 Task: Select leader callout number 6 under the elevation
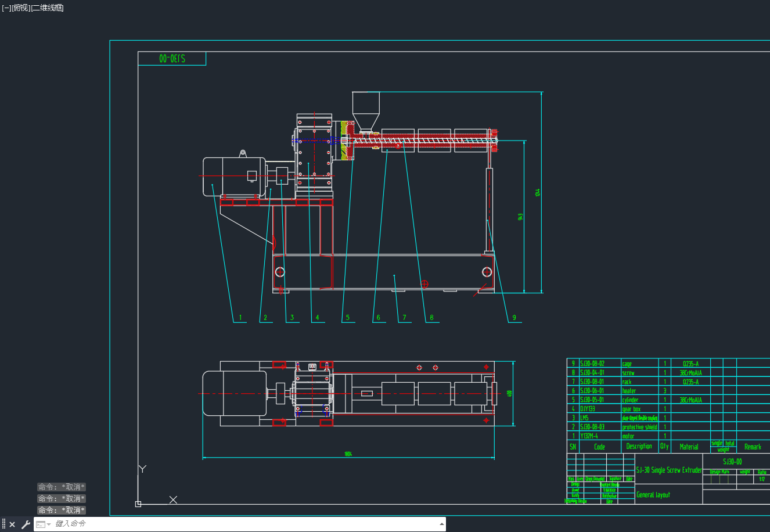click(378, 318)
